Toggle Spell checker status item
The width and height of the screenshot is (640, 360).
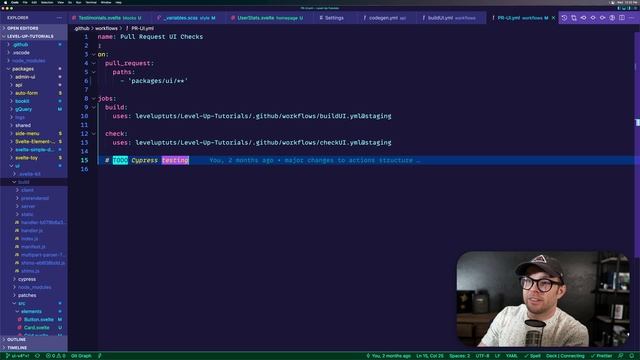(532, 356)
